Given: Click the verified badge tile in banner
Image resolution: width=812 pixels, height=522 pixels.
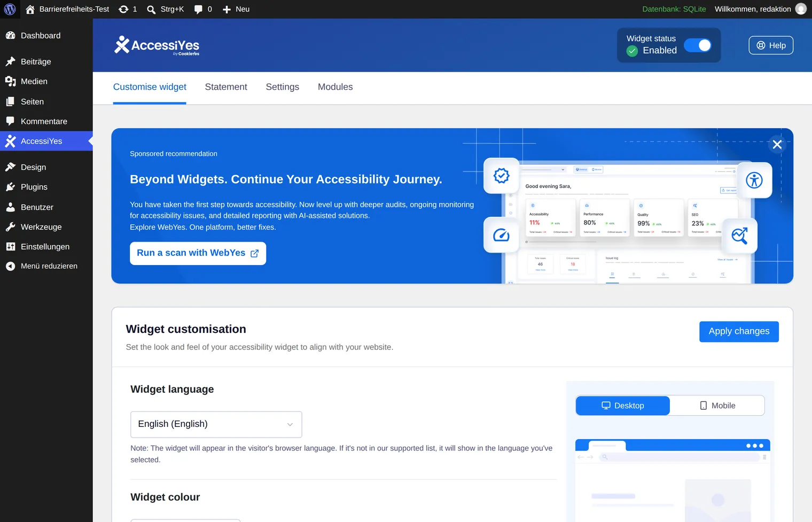Looking at the screenshot, I should pyautogui.click(x=501, y=175).
